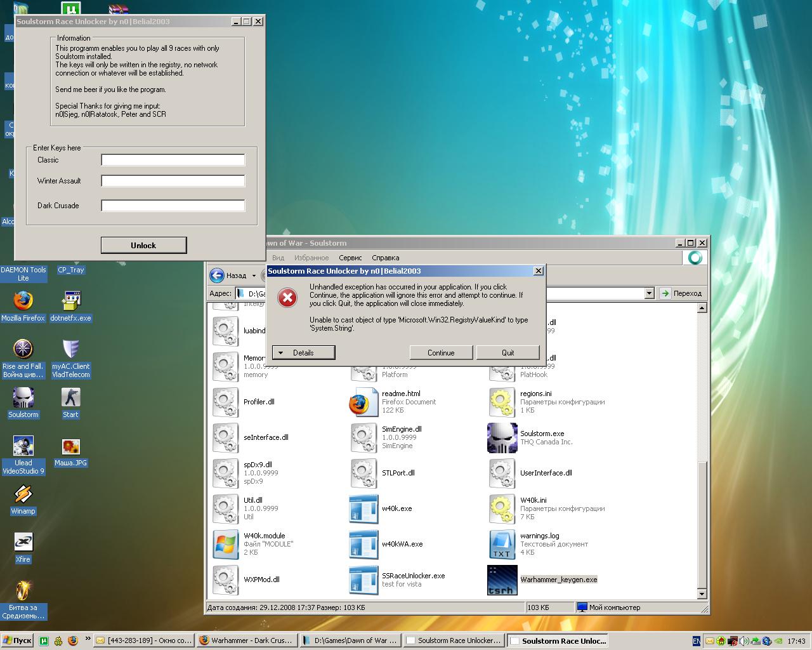Open the Вид menu in Explorer

click(278, 258)
